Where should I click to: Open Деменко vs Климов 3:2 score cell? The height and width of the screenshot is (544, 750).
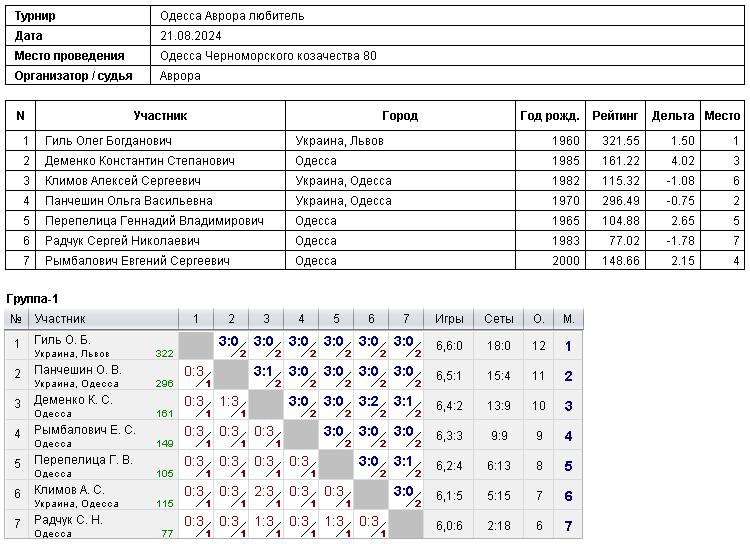(371, 406)
